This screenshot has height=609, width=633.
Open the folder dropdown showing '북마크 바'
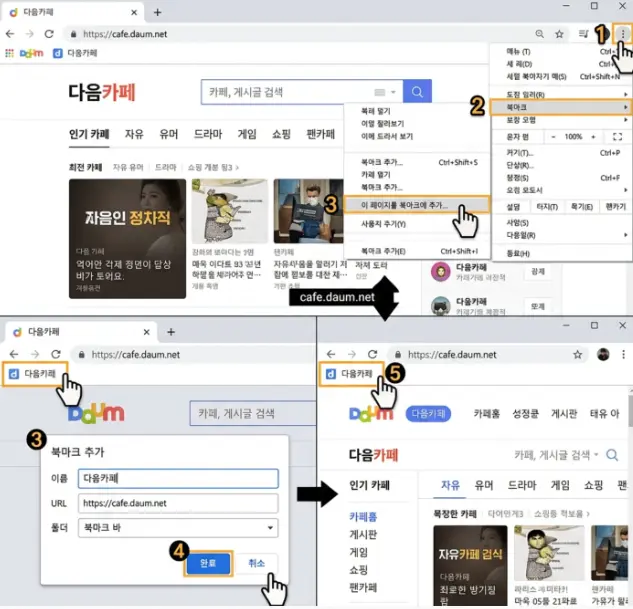(x=178, y=528)
